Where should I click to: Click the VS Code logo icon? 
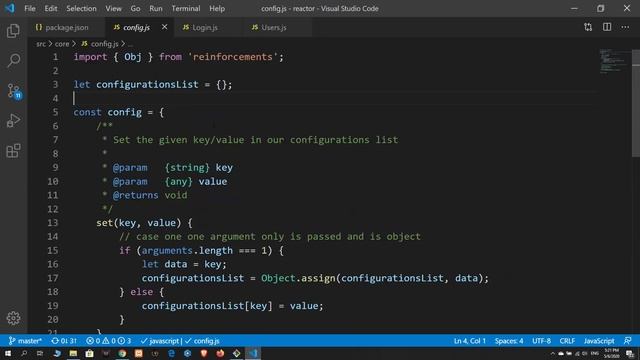[10, 8]
